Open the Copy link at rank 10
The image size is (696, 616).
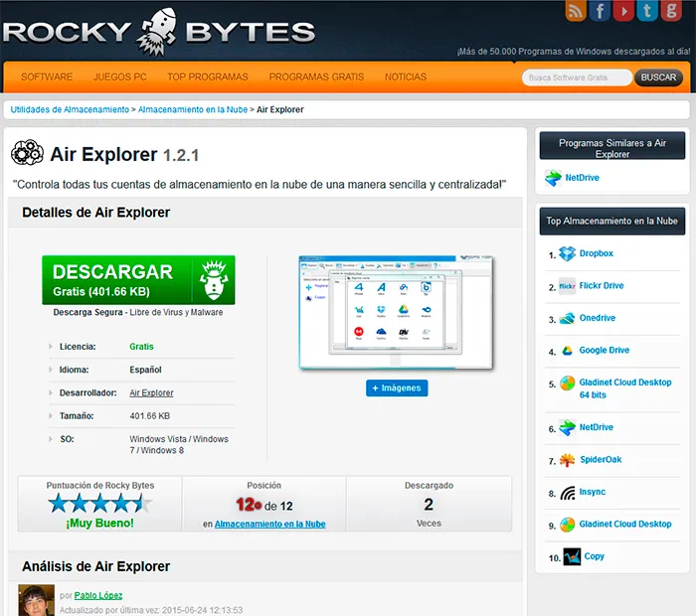(x=594, y=556)
